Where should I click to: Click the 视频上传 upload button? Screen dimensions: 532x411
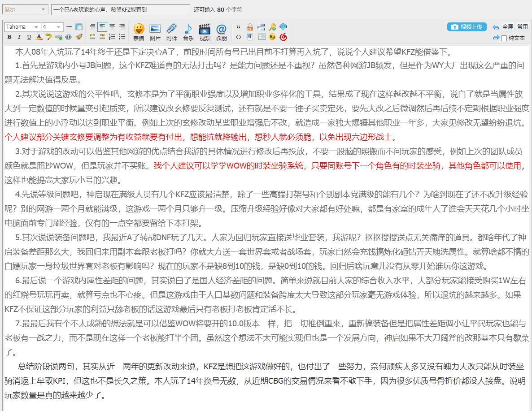coord(467,27)
